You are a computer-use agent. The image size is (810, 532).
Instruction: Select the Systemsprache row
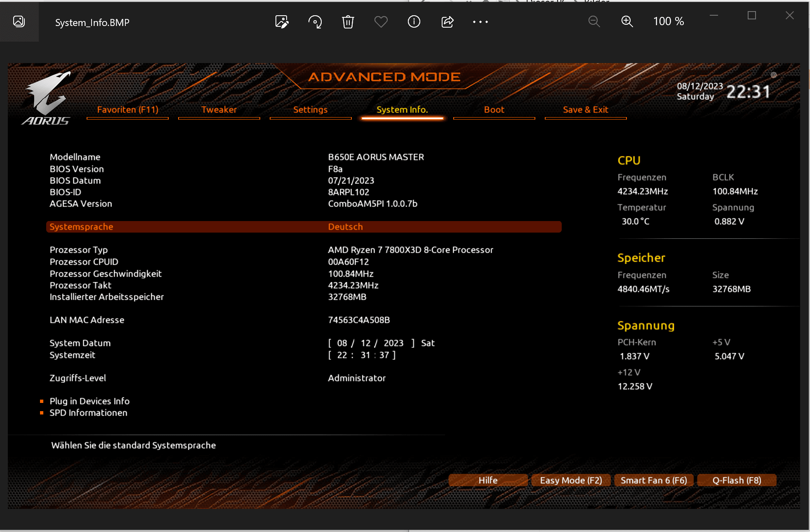[304, 227]
